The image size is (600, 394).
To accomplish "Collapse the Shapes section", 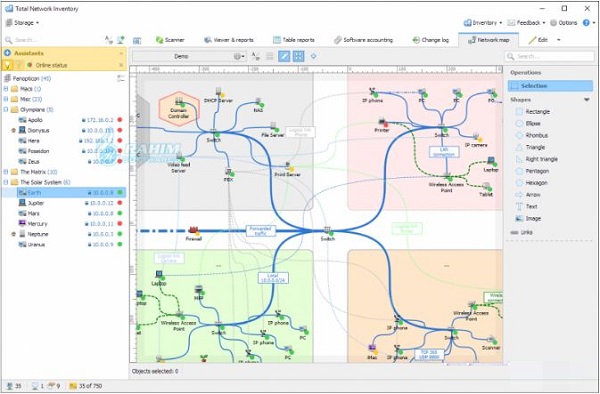I will (586, 100).
